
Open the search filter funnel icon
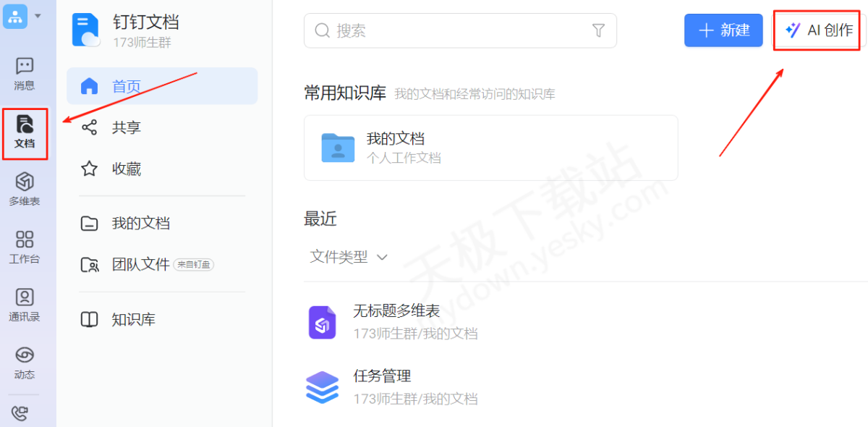(x=598, y=30)
